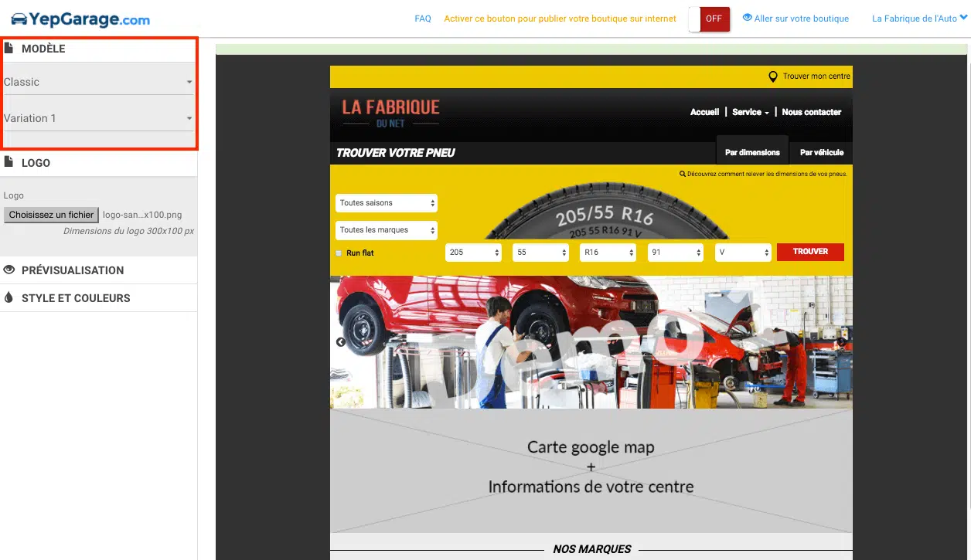
Task: Click the location pin icon by Trouver mon centre
Action: pos(772,76)
